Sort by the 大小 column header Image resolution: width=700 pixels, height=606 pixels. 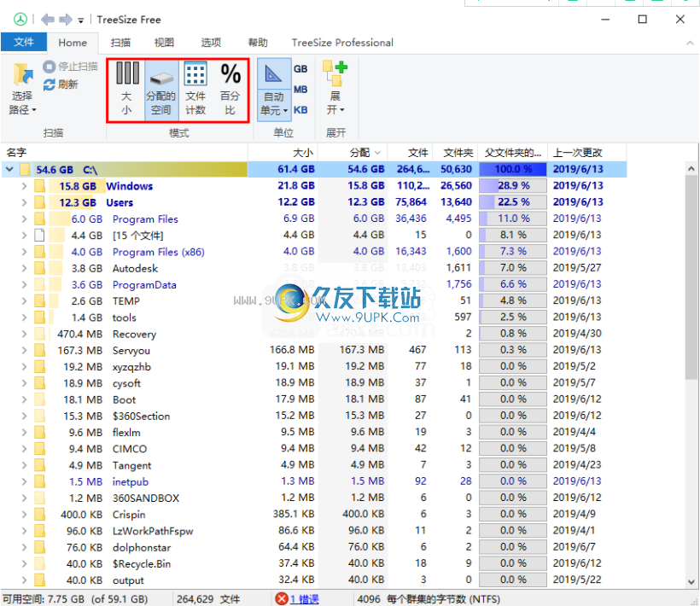point(283,153)
